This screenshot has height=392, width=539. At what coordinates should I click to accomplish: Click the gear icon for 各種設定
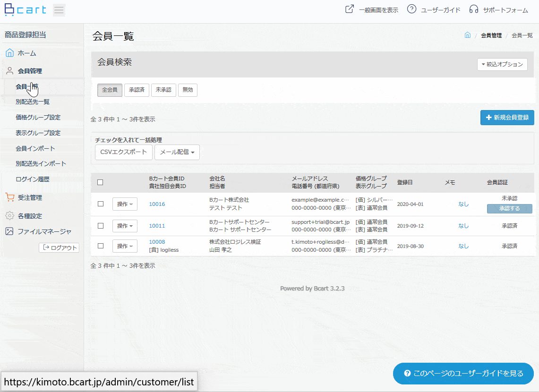[9, 216]
